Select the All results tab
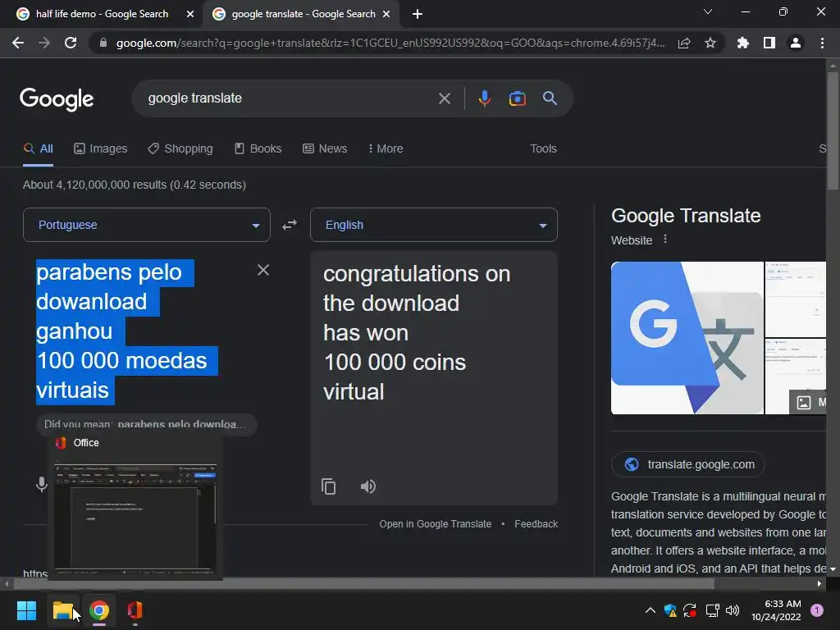 click(x=39, y=148)
